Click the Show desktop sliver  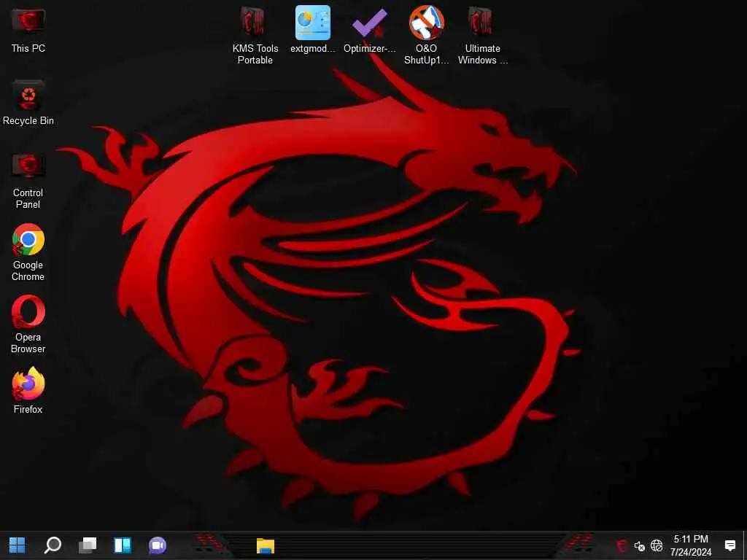pos(745,545)
